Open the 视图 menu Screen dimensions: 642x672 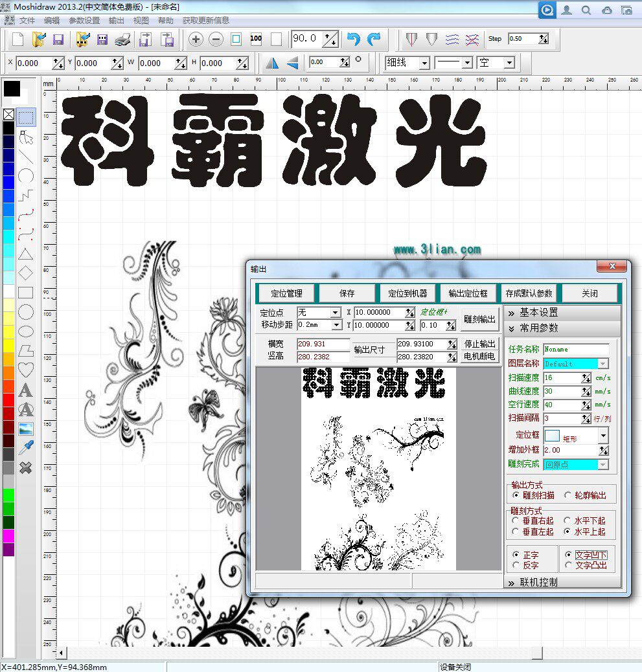[141, 21]
